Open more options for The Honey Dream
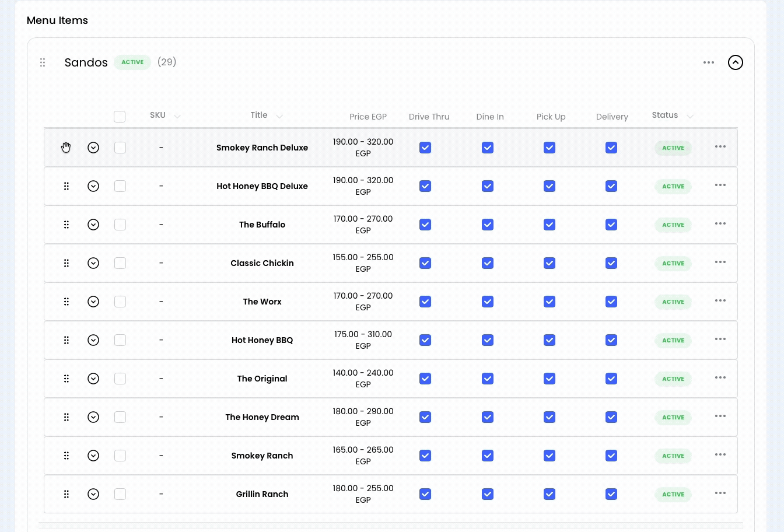 [720, 416]
